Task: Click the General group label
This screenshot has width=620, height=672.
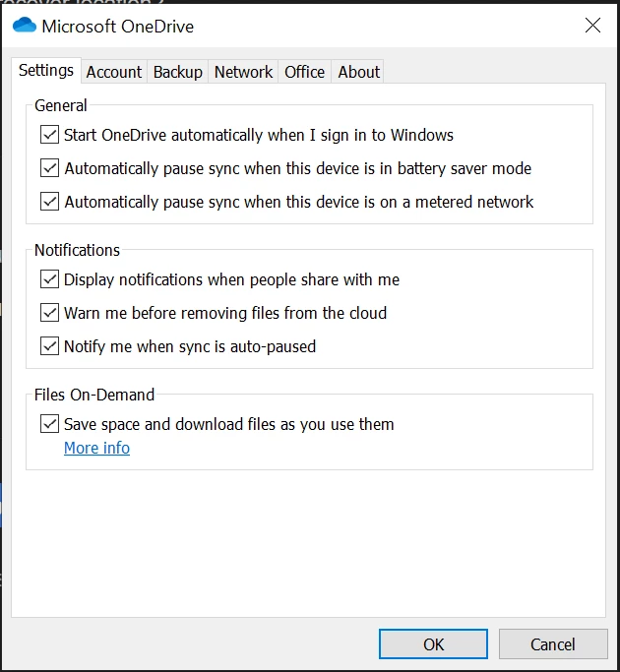Action: tap(60, 105)
